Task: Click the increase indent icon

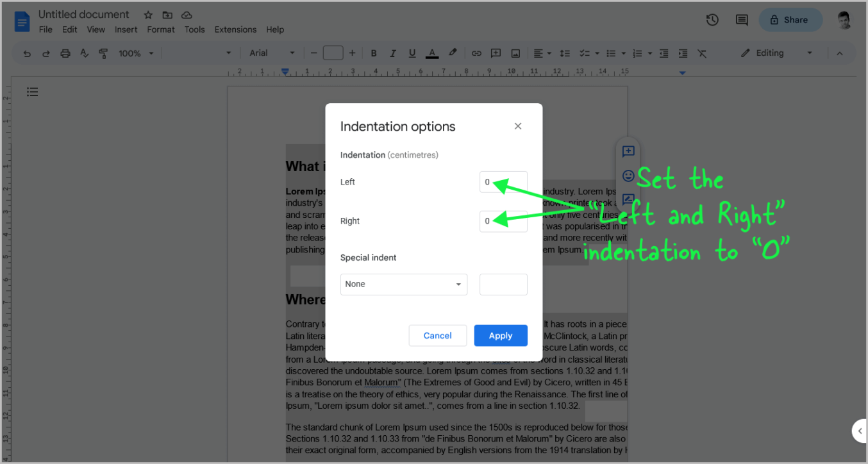Action: point(683,53)
